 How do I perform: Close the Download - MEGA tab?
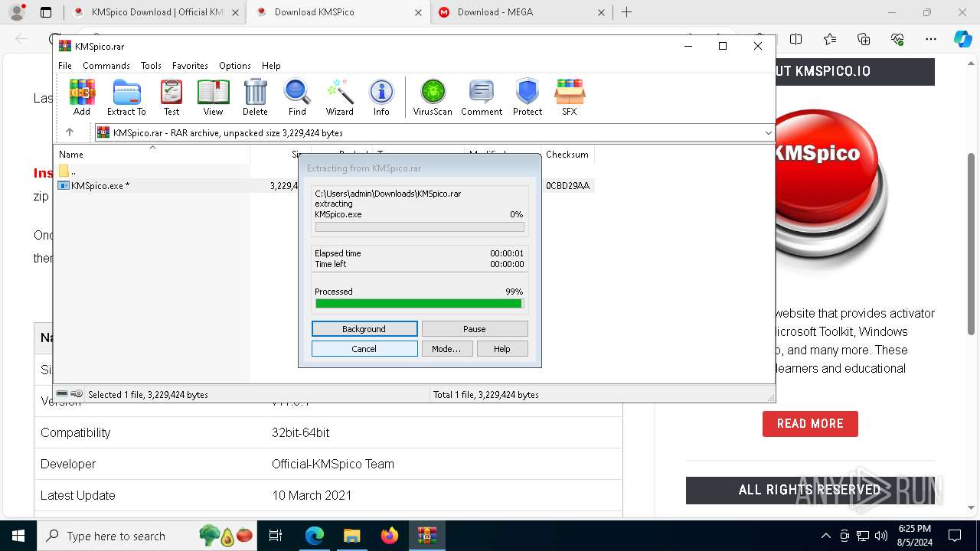click(x=601, y=12)
